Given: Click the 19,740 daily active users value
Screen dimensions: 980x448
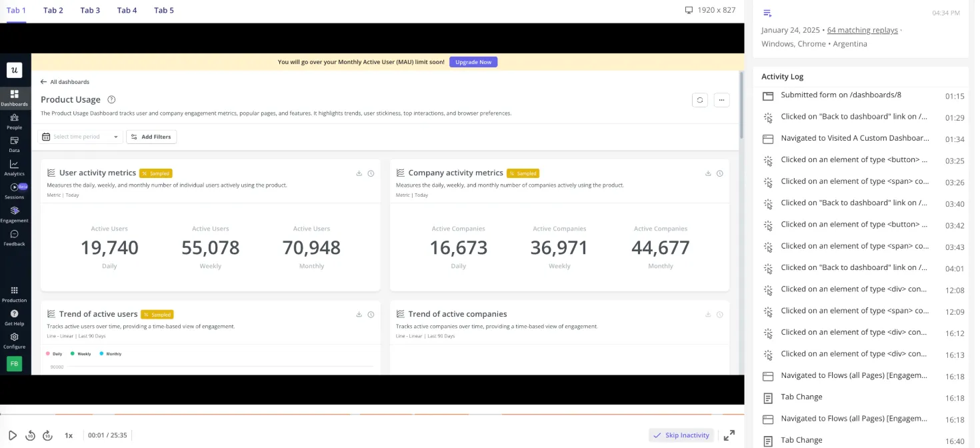Looking at the screenshot, I should click(109, 248).
